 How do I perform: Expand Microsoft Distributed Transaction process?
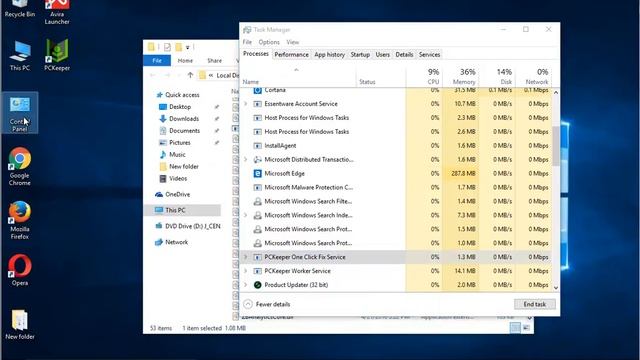pos(246,160)
